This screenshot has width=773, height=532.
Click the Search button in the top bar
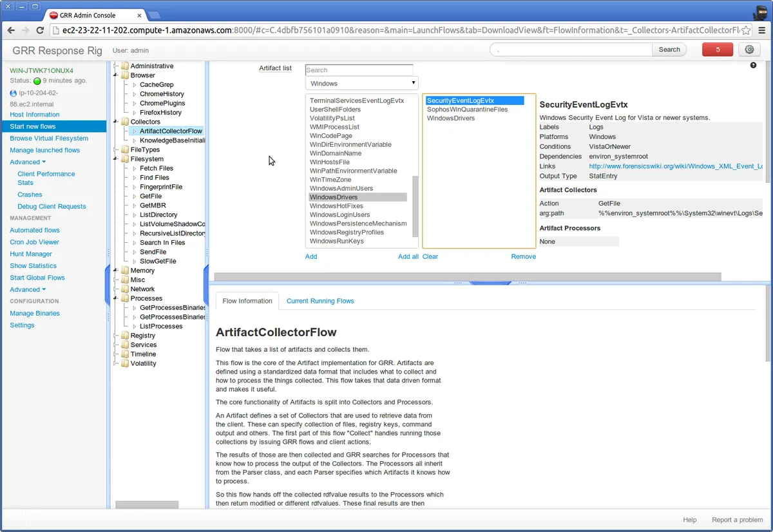669,49
